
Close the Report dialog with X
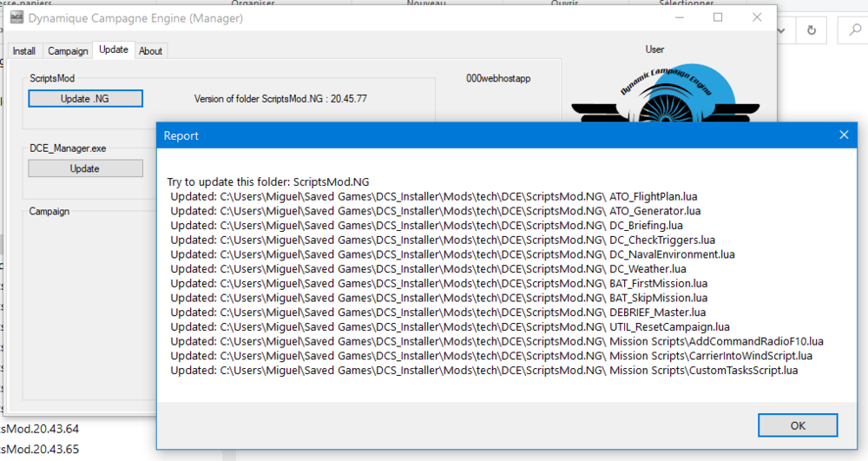click(844, 135)
